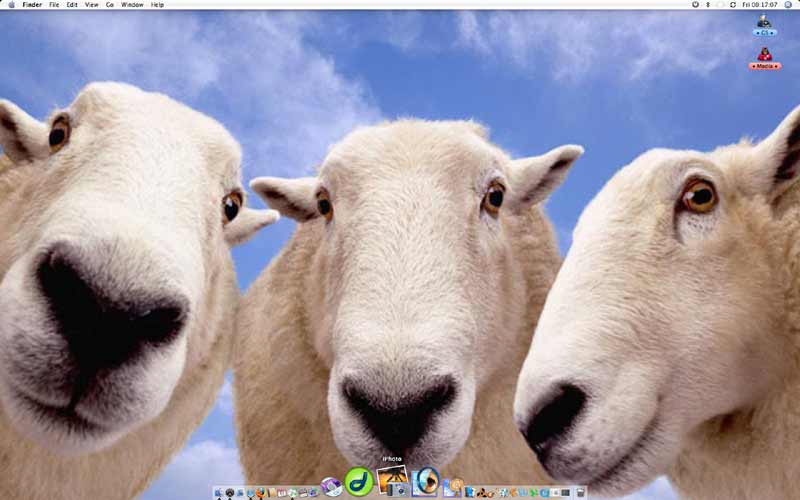Launch Firefox from the Dock
The image size is (800, 500).
point(261,492)
